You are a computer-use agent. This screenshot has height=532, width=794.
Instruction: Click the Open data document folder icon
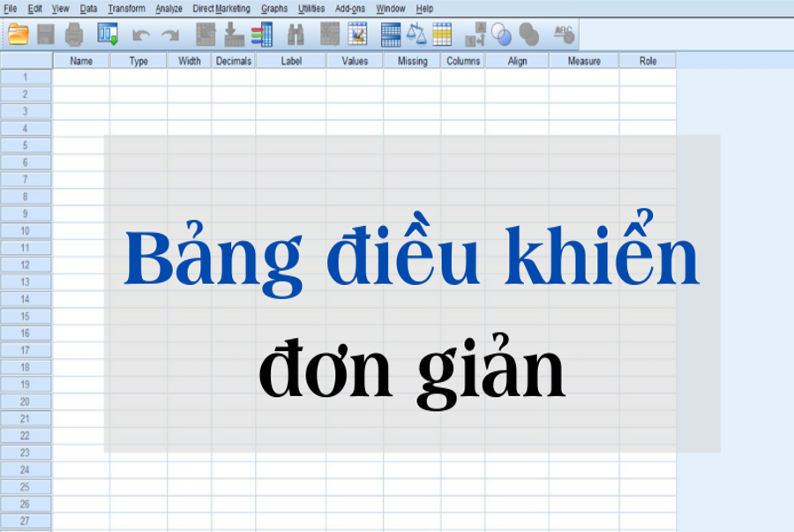click(18, 34)
